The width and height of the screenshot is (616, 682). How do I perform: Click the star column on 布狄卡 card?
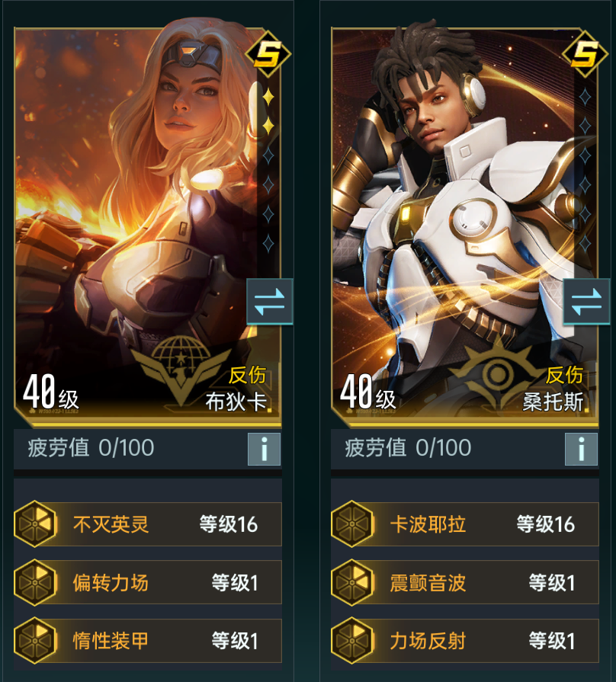pyautogui.click(x=268, y=170)
